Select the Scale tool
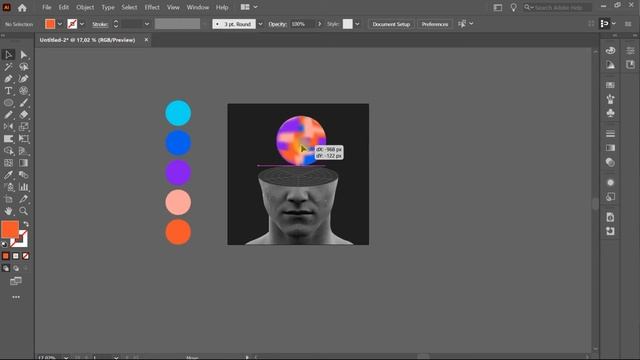Screen dimensions: 640x360 [24, 127]
